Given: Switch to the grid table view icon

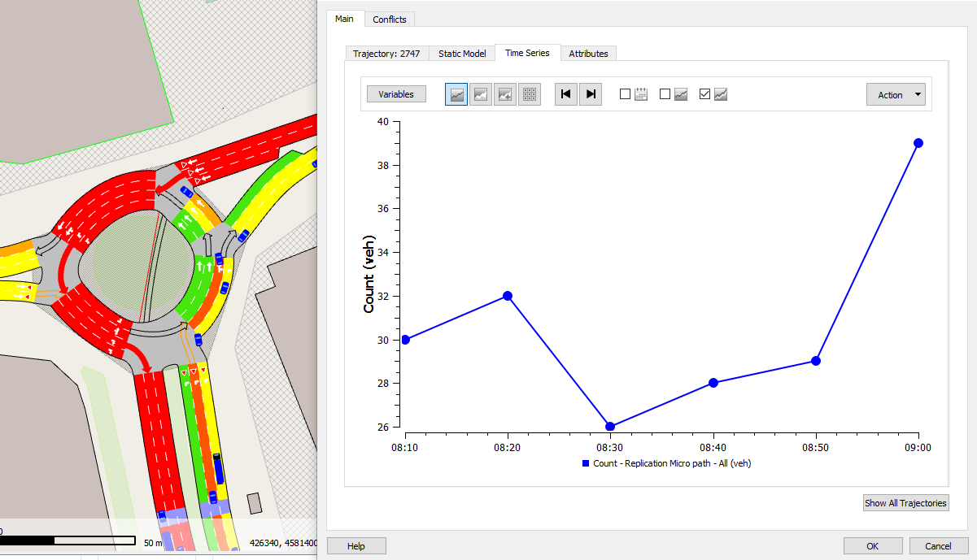Looking at the screenshot, I should (x=530, y=93).
